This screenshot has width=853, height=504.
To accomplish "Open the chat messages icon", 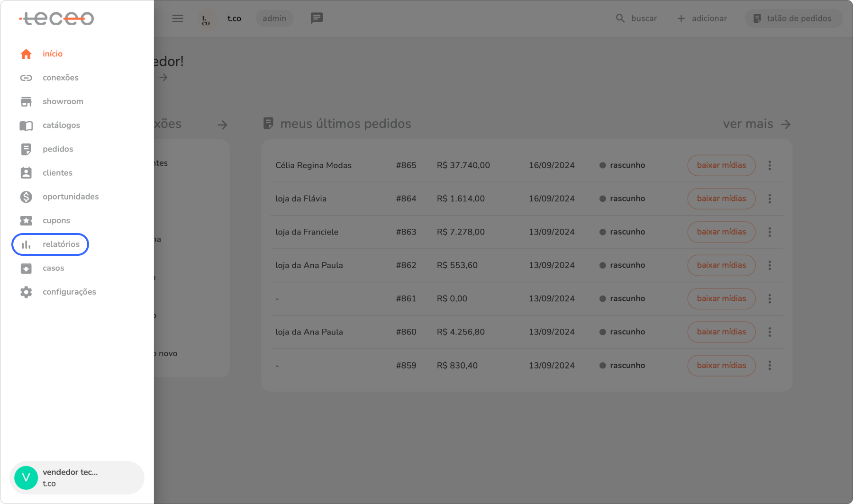I will pyautogui.click(x=317, y=18).
